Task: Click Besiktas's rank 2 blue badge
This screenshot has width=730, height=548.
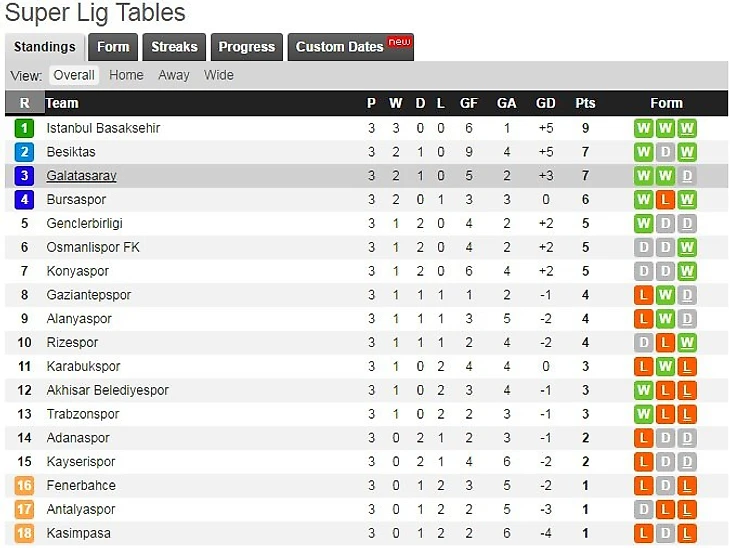Action: click(x=24, y=152)
